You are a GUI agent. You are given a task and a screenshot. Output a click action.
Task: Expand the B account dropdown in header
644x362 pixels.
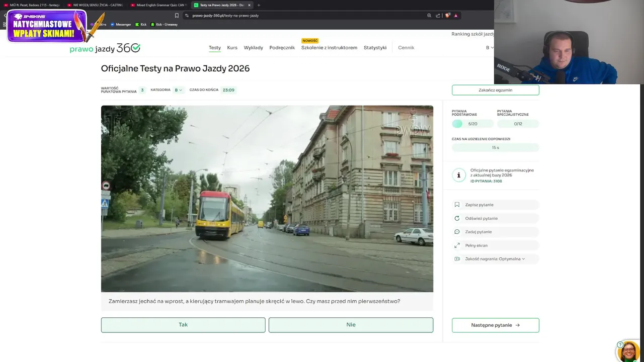(x=490, y=48)
